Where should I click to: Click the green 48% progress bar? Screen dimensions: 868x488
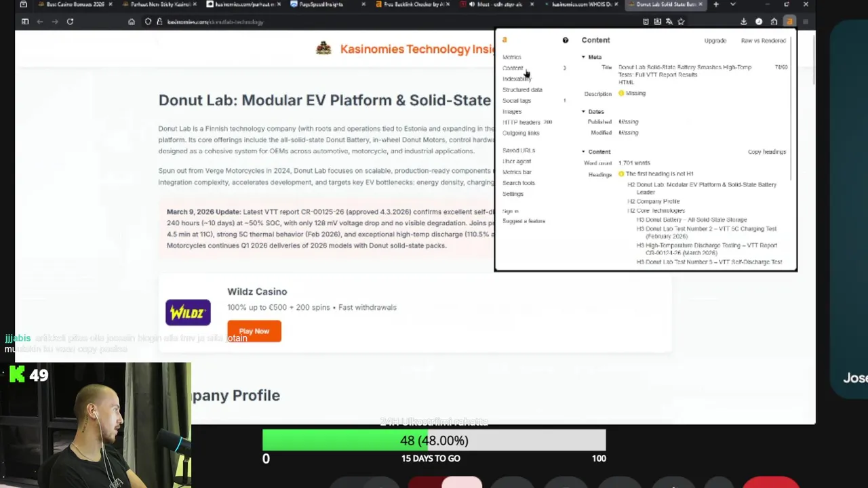pos(345,441)
